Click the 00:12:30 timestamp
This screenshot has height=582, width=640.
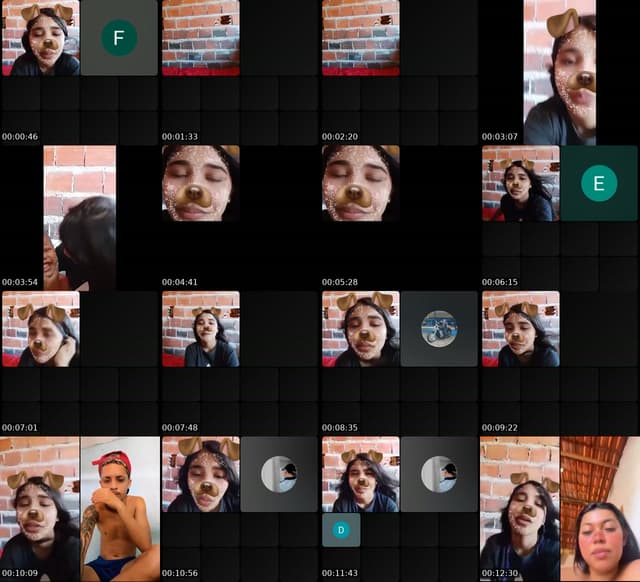click(x=500, y=573)
